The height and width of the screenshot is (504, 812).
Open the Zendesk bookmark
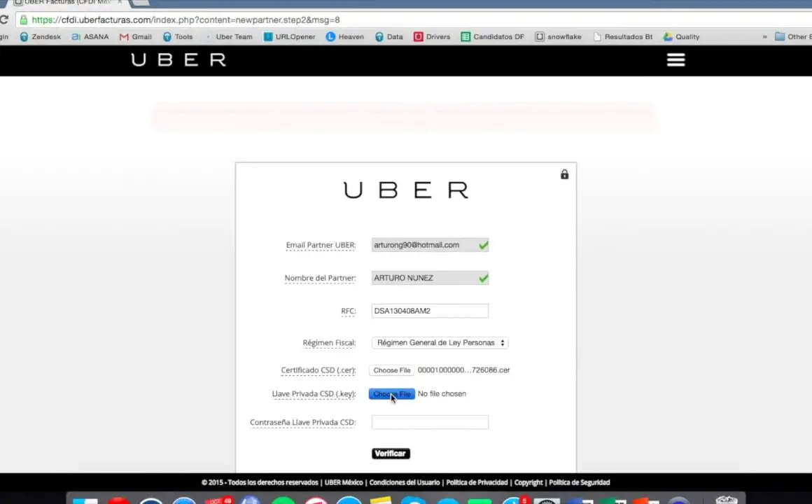[x=41, y=37]
